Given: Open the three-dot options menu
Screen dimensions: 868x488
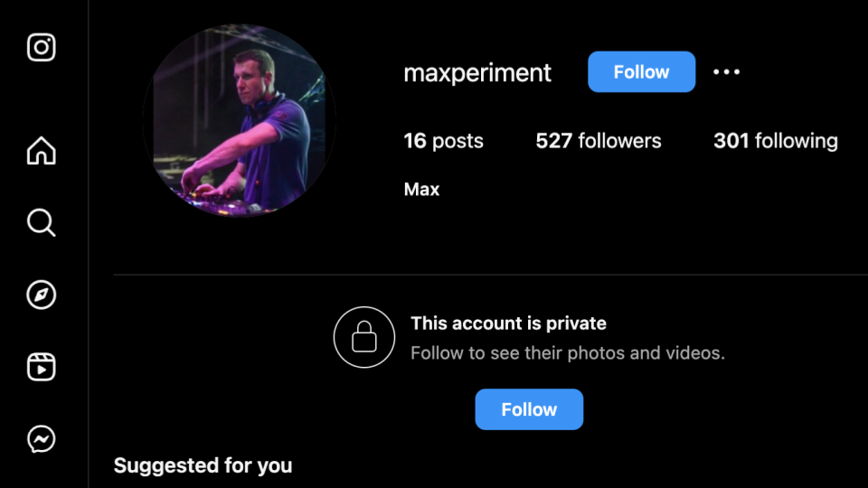Looking at the screenshot, I should 726,72.
